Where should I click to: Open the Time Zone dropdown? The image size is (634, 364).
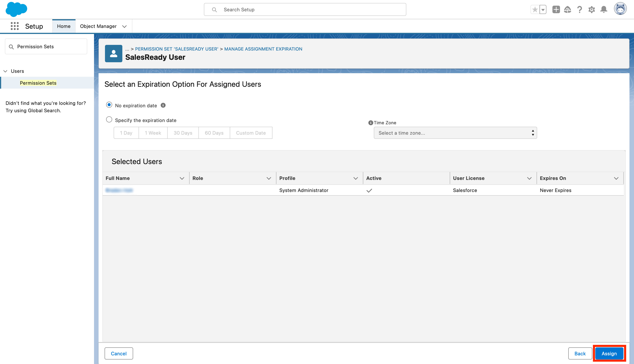455,133
